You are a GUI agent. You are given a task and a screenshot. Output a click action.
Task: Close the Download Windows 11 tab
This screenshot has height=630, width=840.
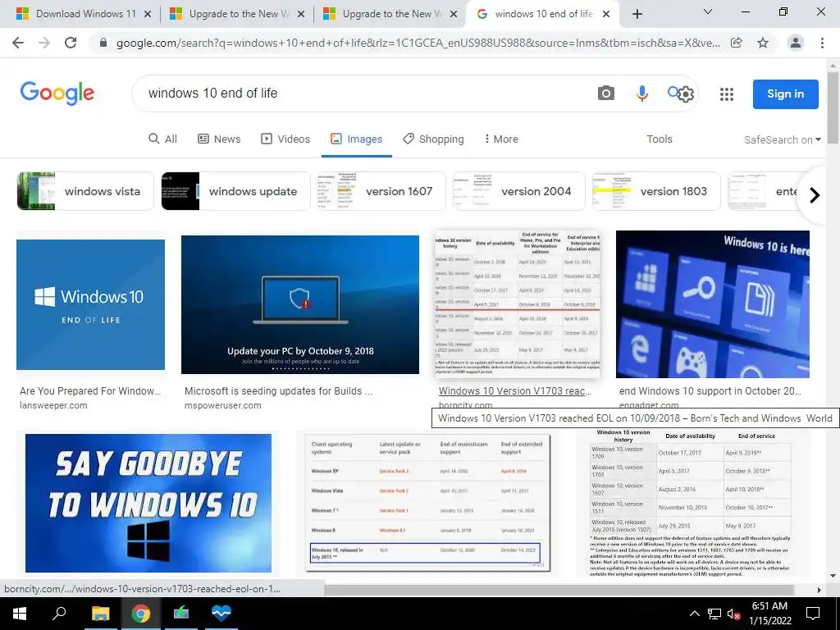point(148,14)
